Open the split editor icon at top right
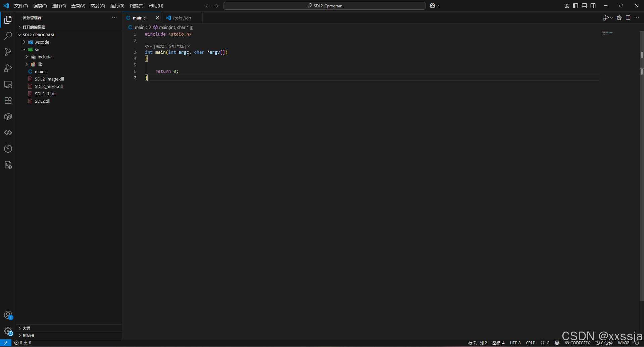Screen dimensions: 644x347 (x=628, y=18)
